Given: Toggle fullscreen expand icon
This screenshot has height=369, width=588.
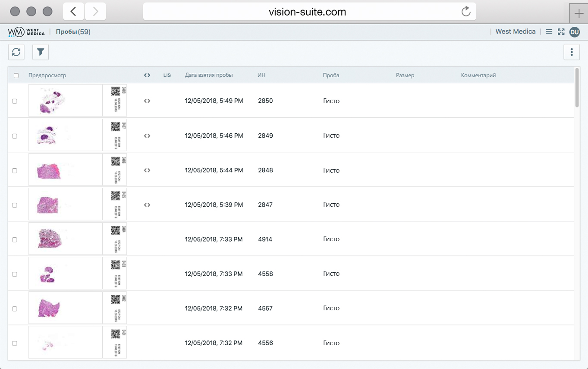Looking at the screenshot, I should click(x=561, y=32).
